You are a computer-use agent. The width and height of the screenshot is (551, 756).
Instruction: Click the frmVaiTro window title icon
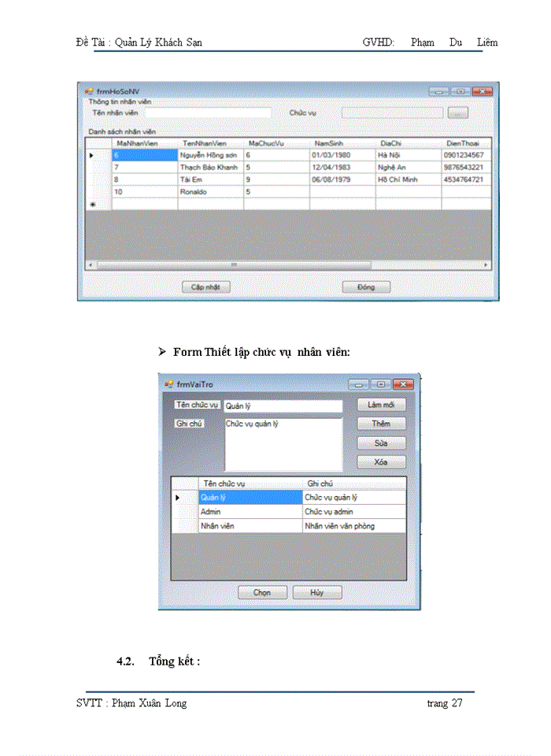[x=168, y=384]
